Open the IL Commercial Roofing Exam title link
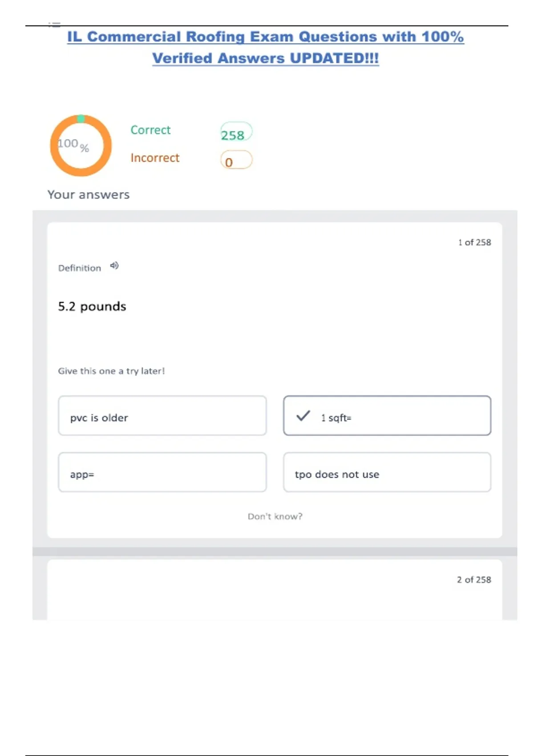The width and height of the screenshot is (534, 756). click(x=265, y=37)
